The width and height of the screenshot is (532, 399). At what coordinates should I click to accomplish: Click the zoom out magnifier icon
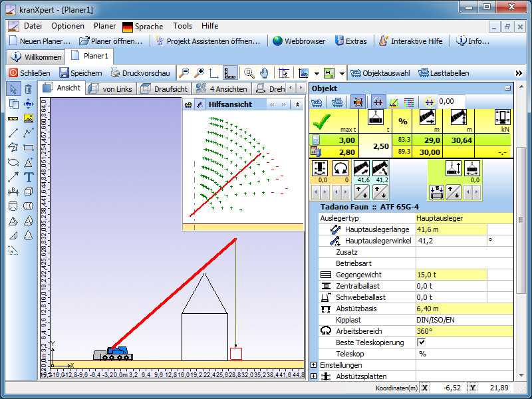[x=184, y=73]
